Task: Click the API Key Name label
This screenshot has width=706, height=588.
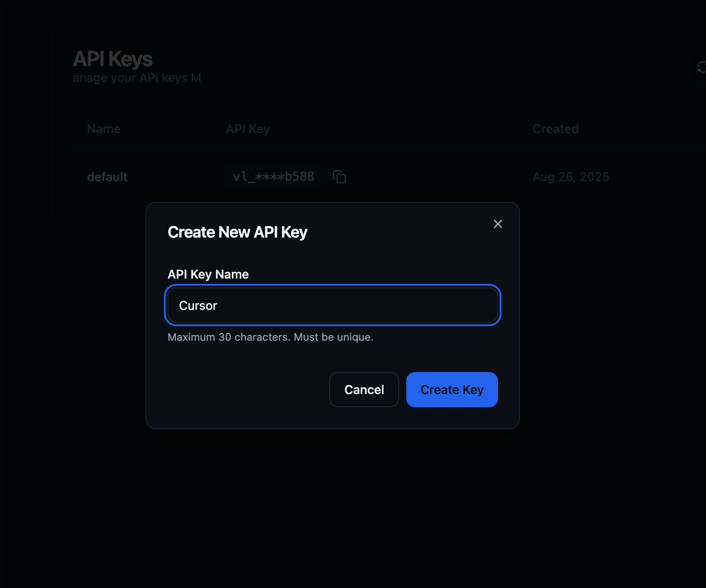Action: [x=208, y=274]
